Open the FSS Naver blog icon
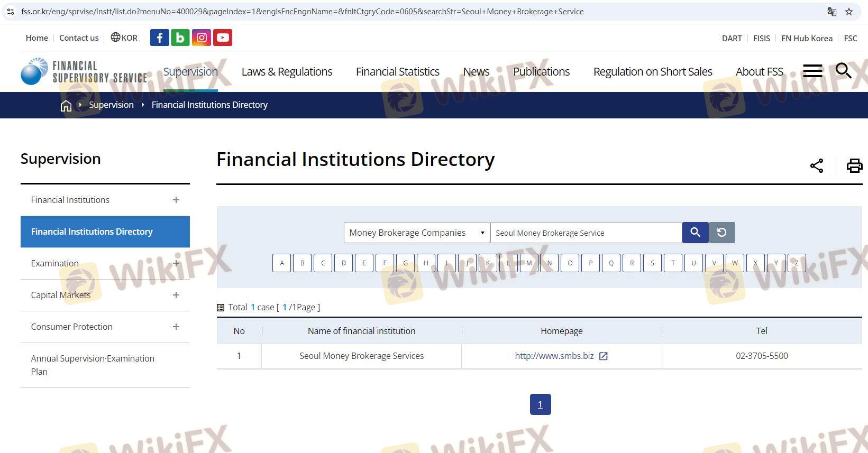The width and height of the screenshot is (868, 453). click(180, 38)
